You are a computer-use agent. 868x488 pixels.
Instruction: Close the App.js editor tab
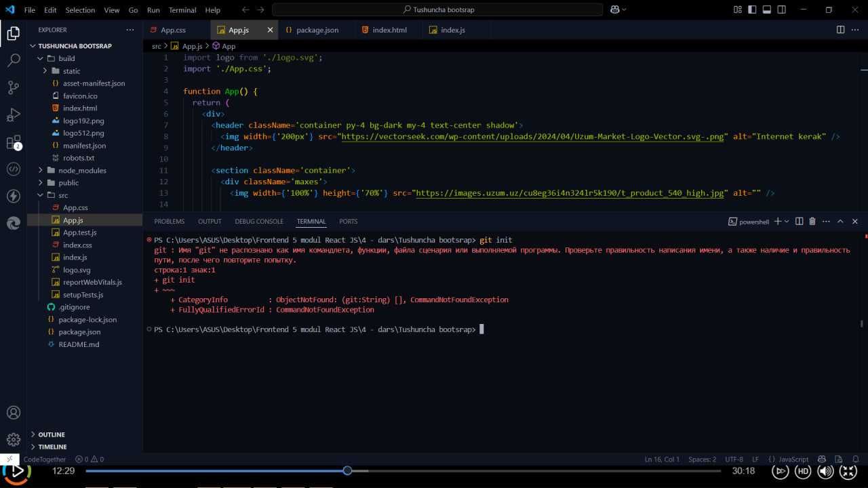tap(270, 30)
